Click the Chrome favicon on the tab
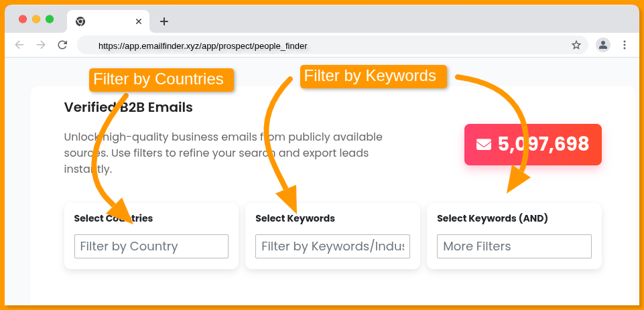The width and height of the screenshot is (644, 310). (80, 21)
